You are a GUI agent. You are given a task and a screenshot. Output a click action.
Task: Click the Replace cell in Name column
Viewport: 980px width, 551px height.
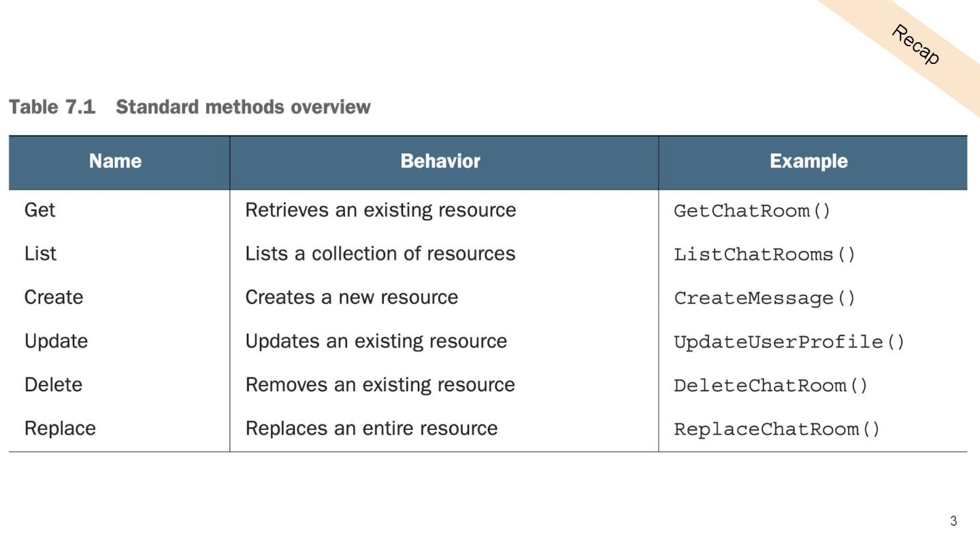[60, 428]
